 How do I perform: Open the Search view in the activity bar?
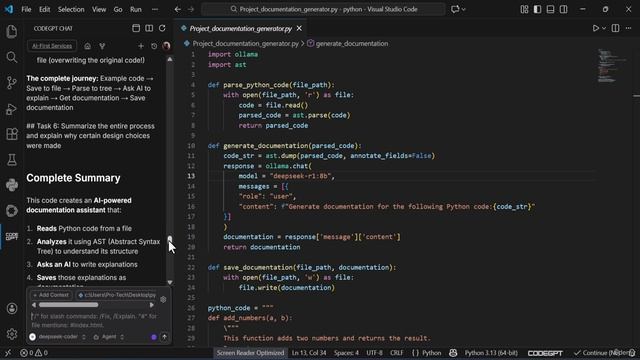pos(11,57)
